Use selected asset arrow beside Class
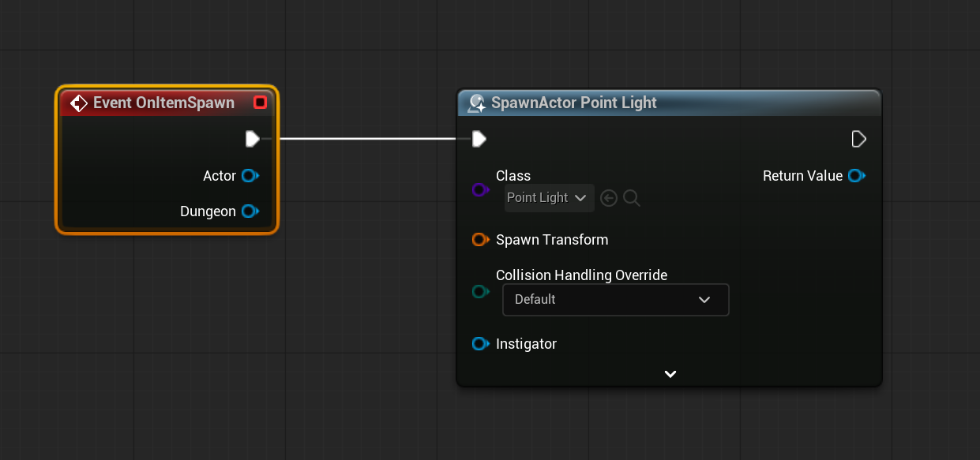Screen dimensions: 980x460 point(608,198)
